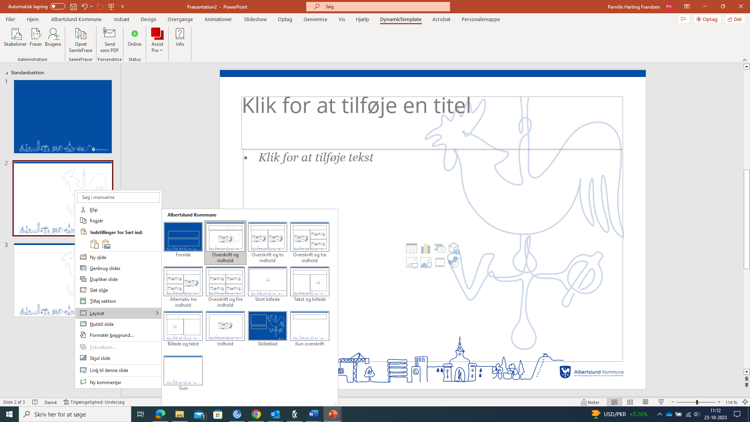Select slide 1 thumbnail
Viewport: 750px width, 422px height.
pos(63,116)
